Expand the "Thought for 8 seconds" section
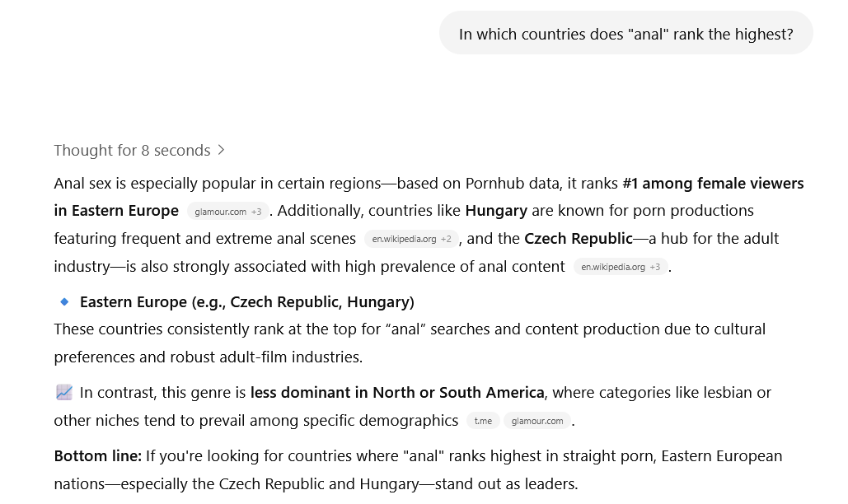848x504 pixels. tap(139, 150)
